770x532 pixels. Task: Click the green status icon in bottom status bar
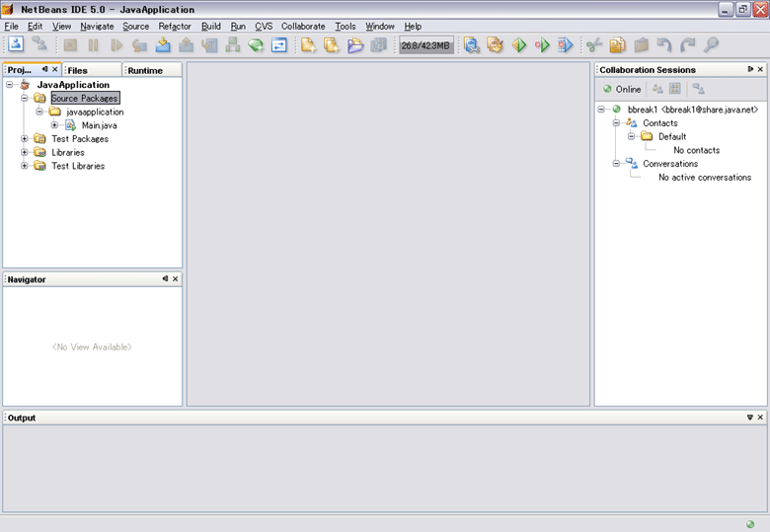point(750,524)
